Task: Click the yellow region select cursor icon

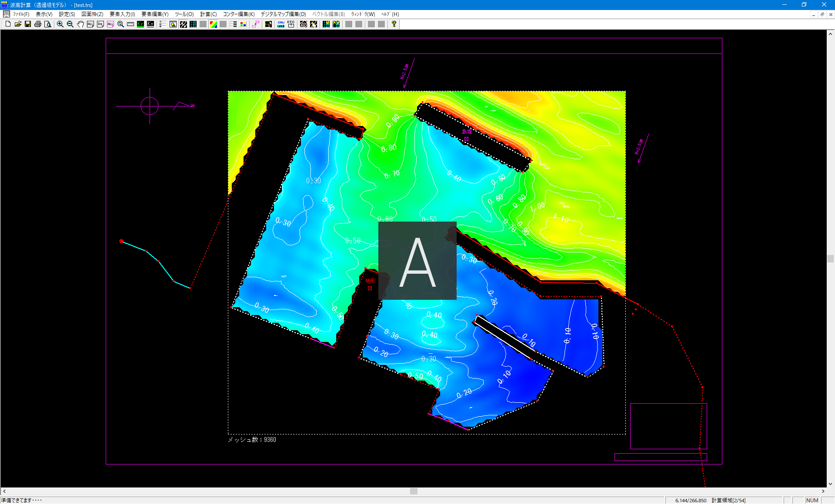Action: [x=268, y=24]
